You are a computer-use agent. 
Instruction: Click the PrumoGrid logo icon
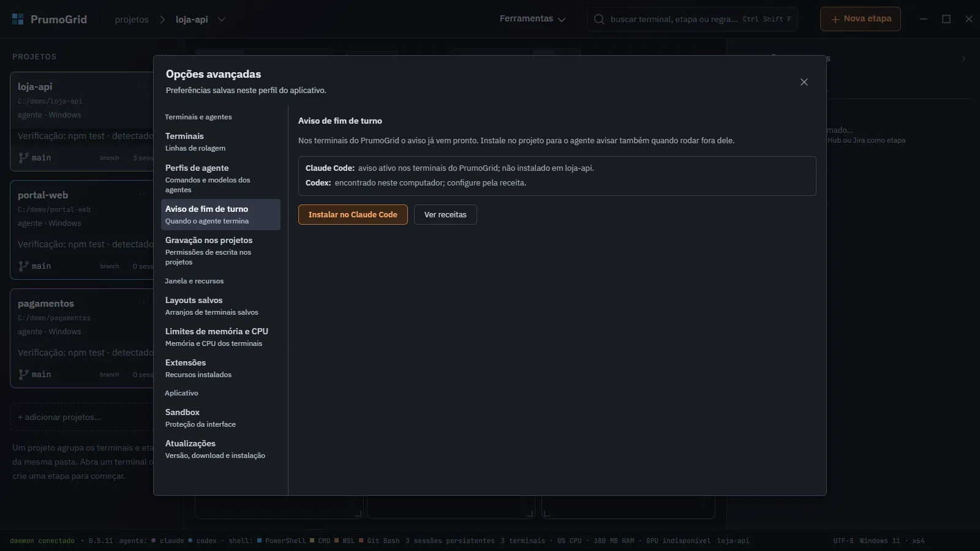coord(18,19)
